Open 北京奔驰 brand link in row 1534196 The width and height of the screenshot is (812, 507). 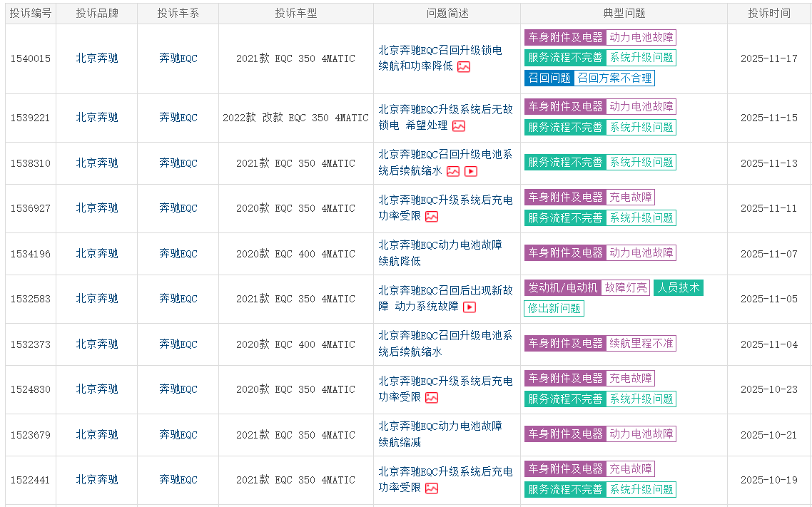tap(97, 253)
